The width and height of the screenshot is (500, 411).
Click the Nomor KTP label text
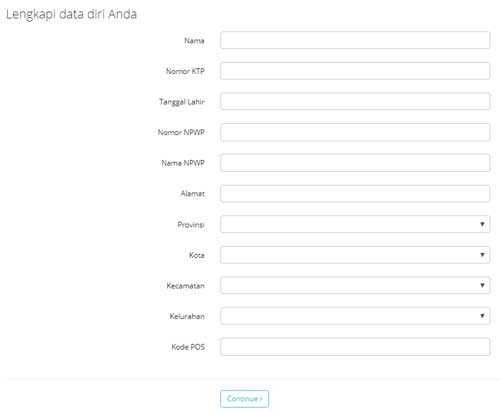click(185, 71)
